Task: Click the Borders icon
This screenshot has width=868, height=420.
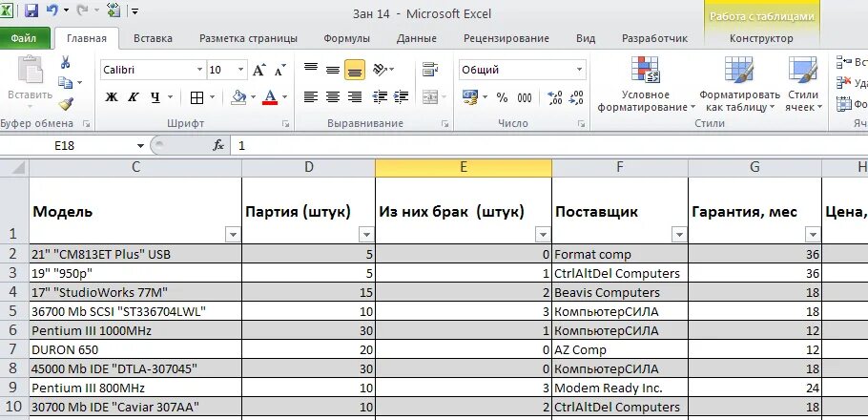Action: tap(196, 97)
